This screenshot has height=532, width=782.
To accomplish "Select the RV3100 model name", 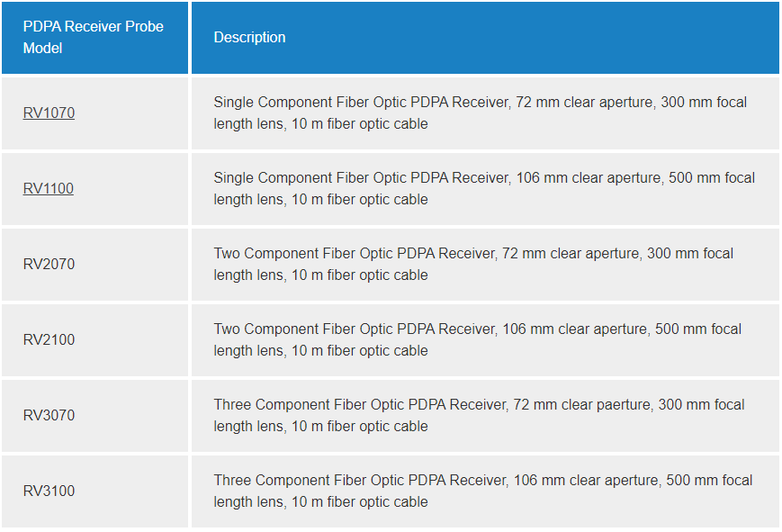I will click(49, 491).
